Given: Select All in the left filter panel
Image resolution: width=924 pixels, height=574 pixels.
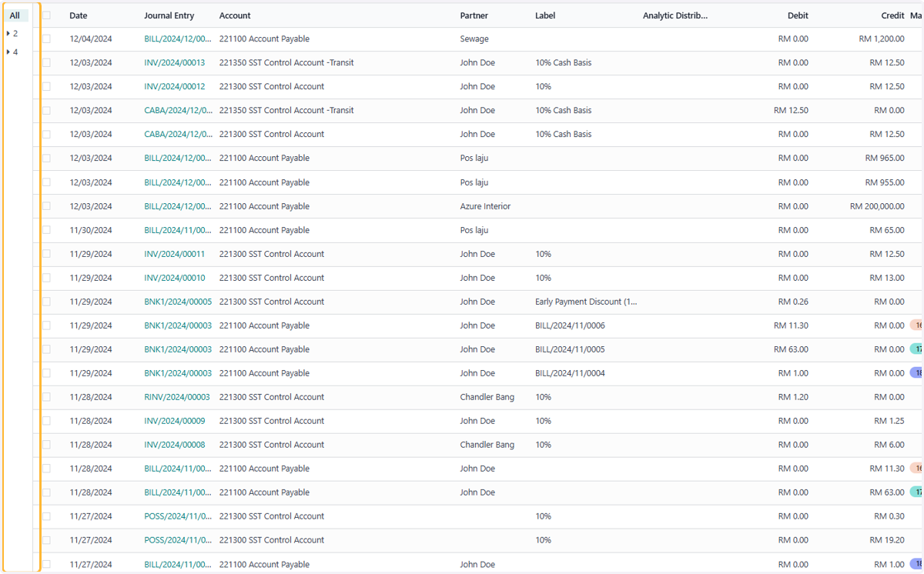Looking at the screenshot, I should pyautogui.click(x=15, y=15).
